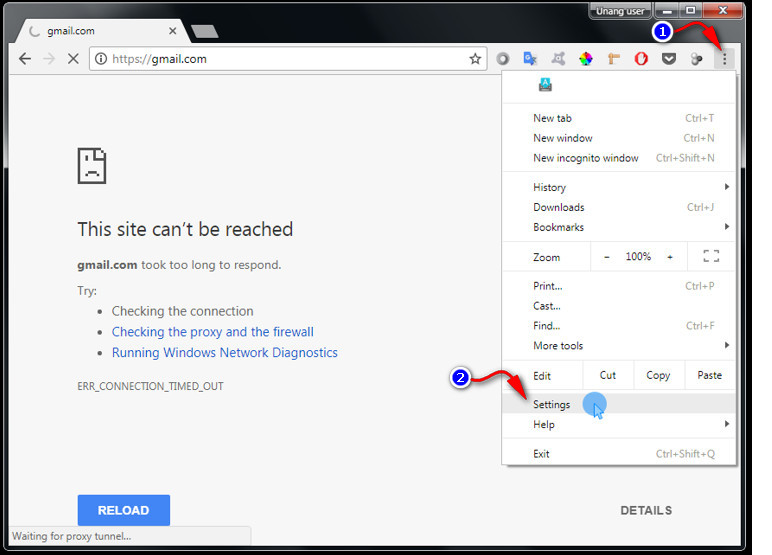This screenshot has width=772, height=555.
Task: Decrease zoom with the minus button
Action: 607,257
